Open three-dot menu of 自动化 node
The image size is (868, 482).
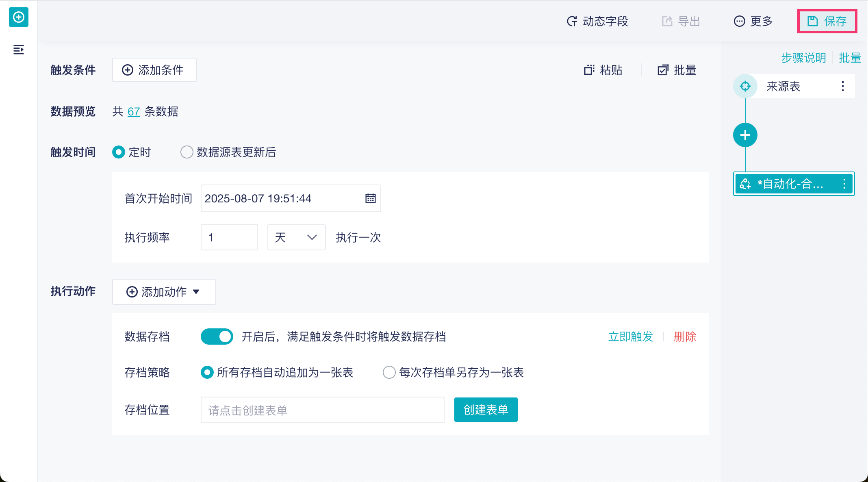[x=844, y=184]
